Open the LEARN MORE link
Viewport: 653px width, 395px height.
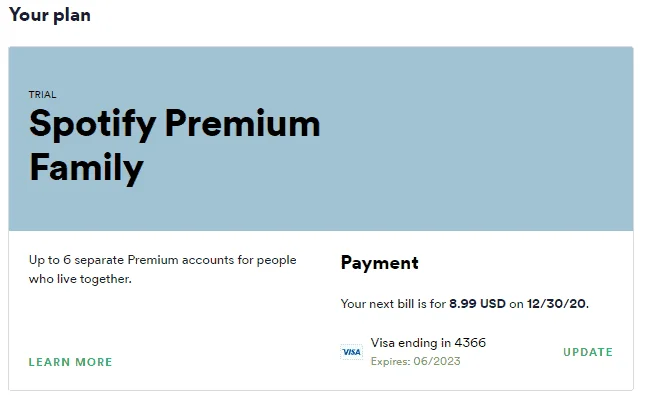(x=70, y=362)
